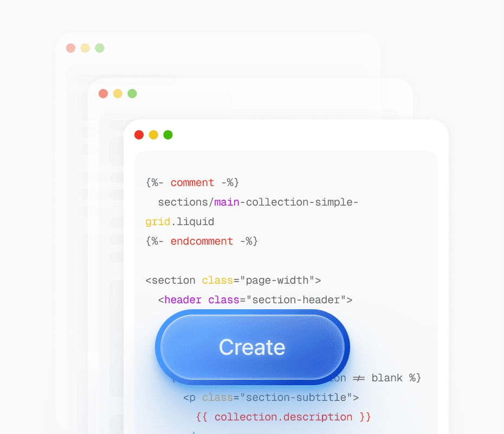Image resolution: width=504 pixels, height=434 pixels.
Task: Click the purple 'main' text in file path
Action: (x=227, y=202)
